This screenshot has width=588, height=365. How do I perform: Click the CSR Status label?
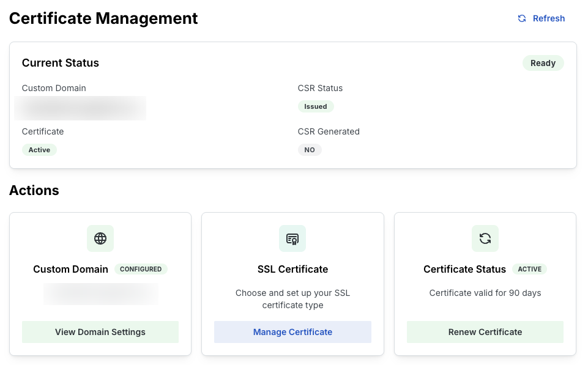[x=320, y=88]
